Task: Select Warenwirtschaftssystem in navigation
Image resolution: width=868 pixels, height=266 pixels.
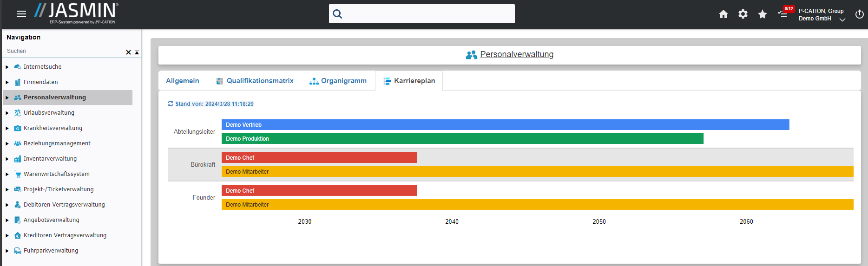Action: click(56, 174)
